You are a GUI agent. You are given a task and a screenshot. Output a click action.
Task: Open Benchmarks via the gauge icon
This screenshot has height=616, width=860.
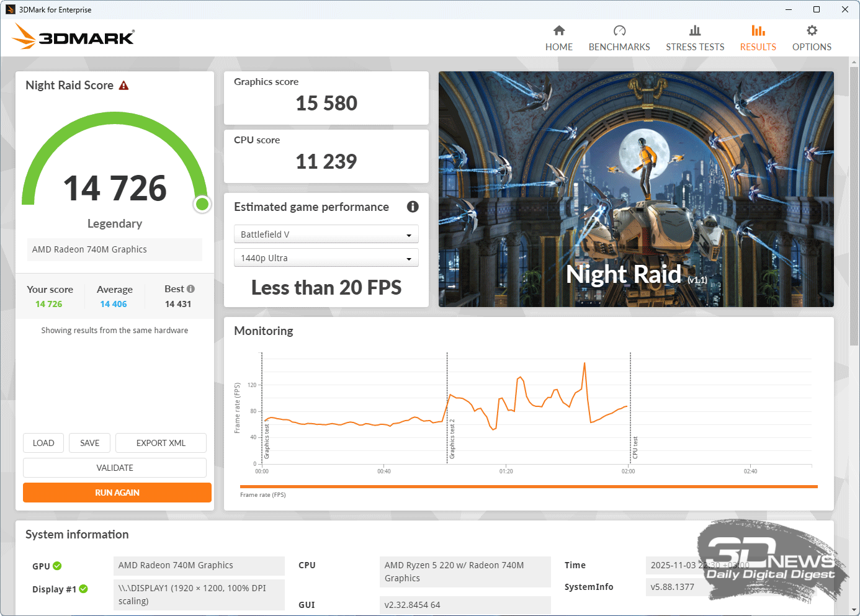click(619, 30)
